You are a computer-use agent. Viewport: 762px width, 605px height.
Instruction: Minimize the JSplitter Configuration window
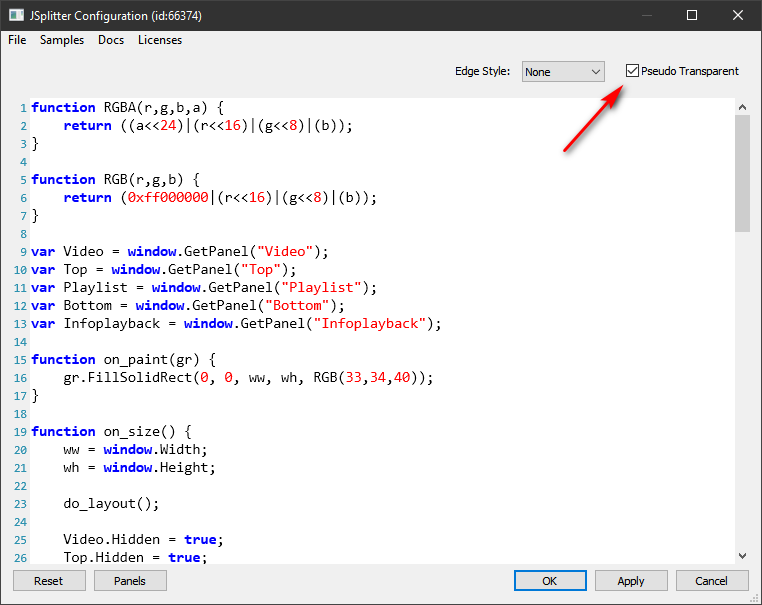[x=646, y=15]
